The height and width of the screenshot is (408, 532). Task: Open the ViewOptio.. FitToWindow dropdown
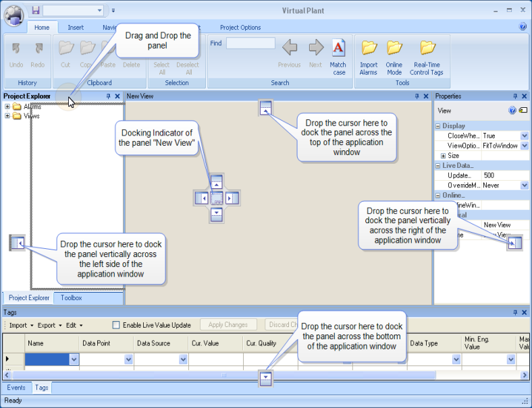(x=524, y=146)
